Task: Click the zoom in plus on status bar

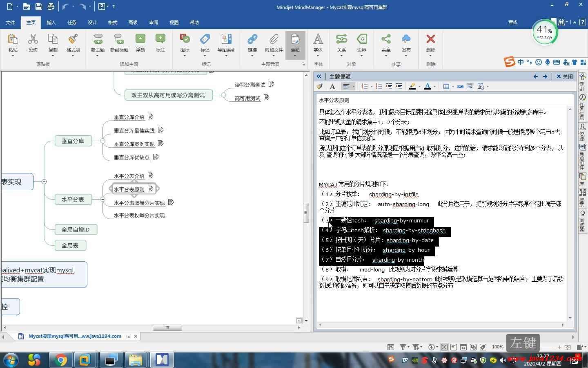Action: pyautogui.click(x=559, y=347)
